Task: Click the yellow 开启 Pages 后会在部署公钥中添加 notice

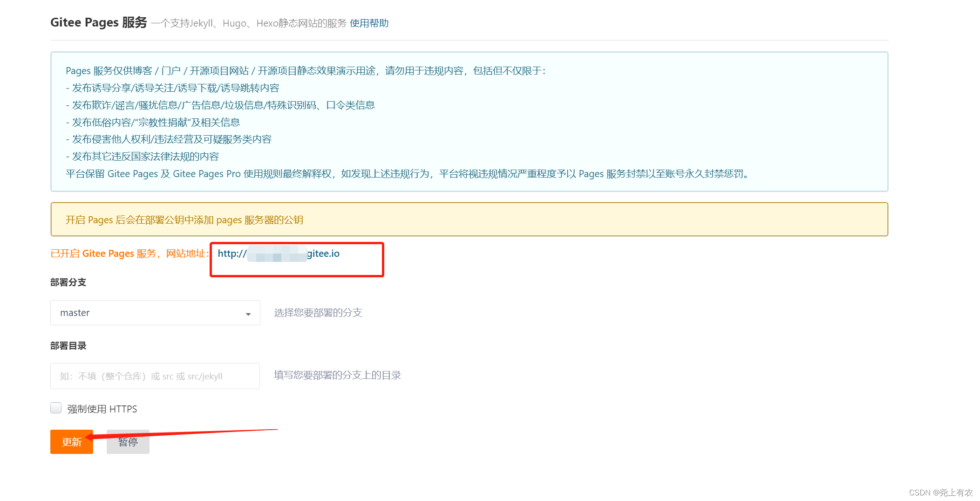Action: point(469,220)
